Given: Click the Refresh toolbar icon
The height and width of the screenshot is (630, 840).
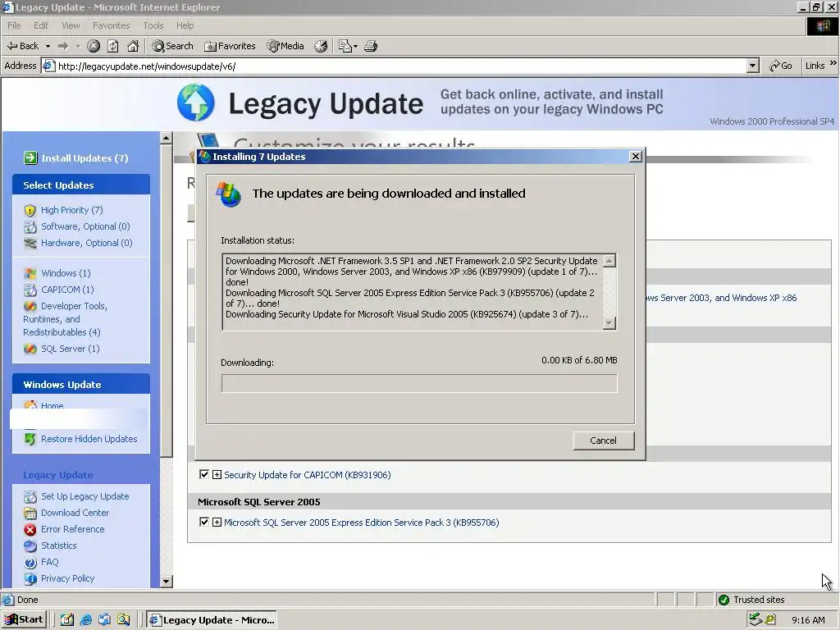Looking at the screenshot, I should pos(113,46).
